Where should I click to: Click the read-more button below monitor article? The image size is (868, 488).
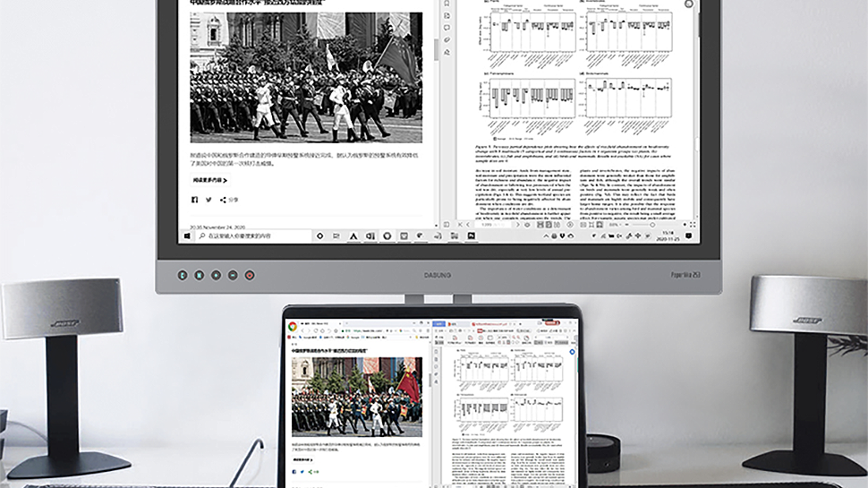point(209,180)
